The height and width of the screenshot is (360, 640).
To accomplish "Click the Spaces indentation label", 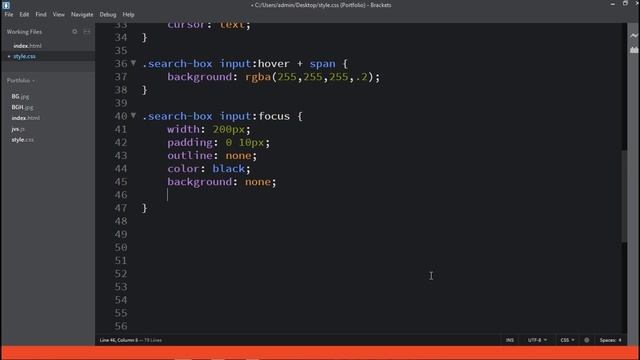I will 607,340.
